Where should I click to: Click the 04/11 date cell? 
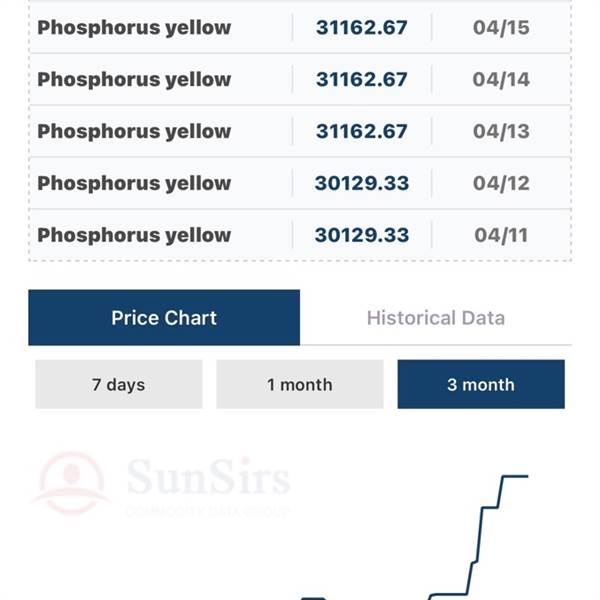[x=501, y=236]
